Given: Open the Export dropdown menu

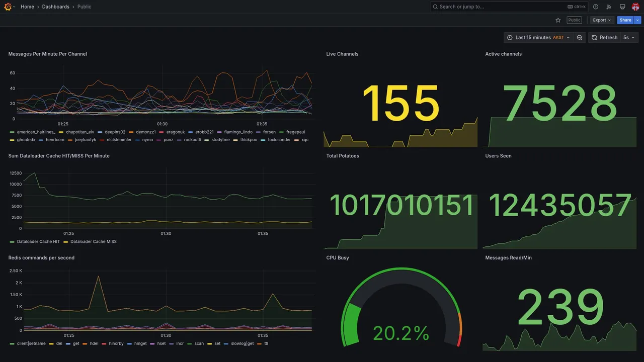Looking at the screenshot, I should [602, 20].
